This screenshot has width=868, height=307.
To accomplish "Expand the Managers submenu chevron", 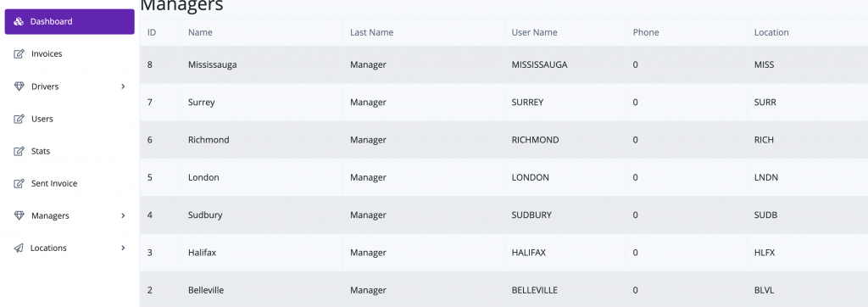I will pyautogui.click(x=123, y=215).
